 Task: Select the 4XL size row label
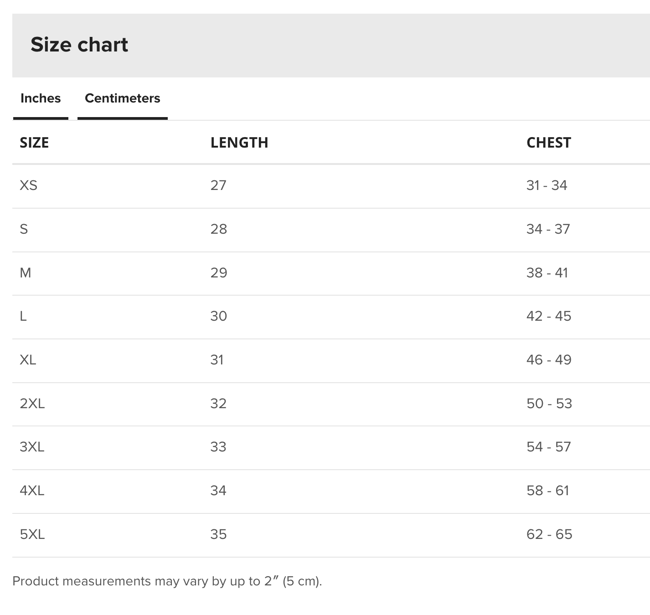(x=32, y=490)
